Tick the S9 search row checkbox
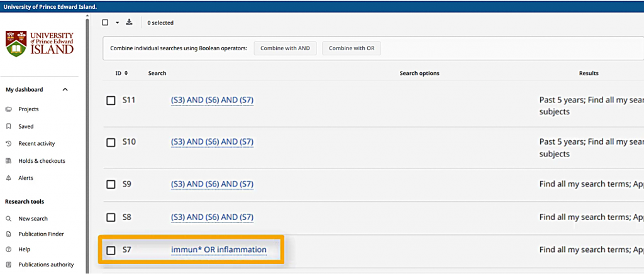The width and height of the screenshot is (644, 274). pyautogui.click(x=111, y=184)
